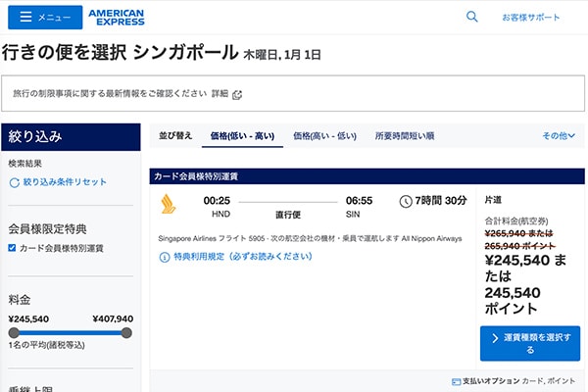
Task: Open the お客様サポート link
Action: tap(531, 18)
